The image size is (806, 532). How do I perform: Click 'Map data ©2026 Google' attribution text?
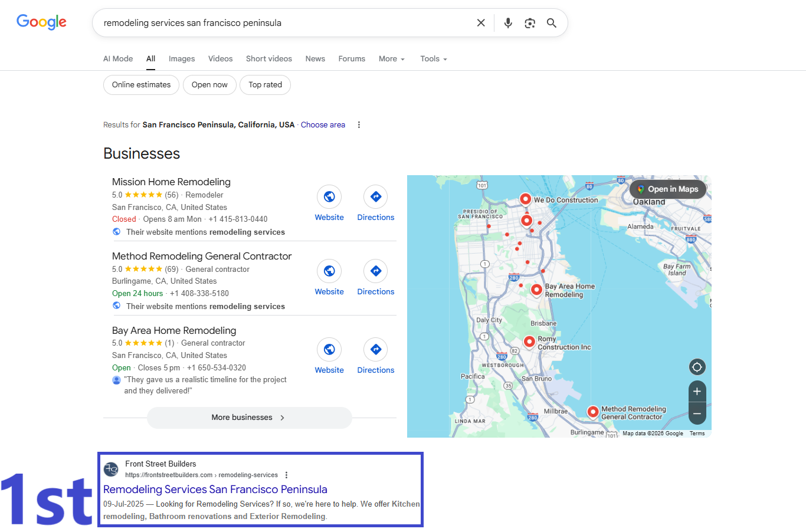click(x=653, y=434)
